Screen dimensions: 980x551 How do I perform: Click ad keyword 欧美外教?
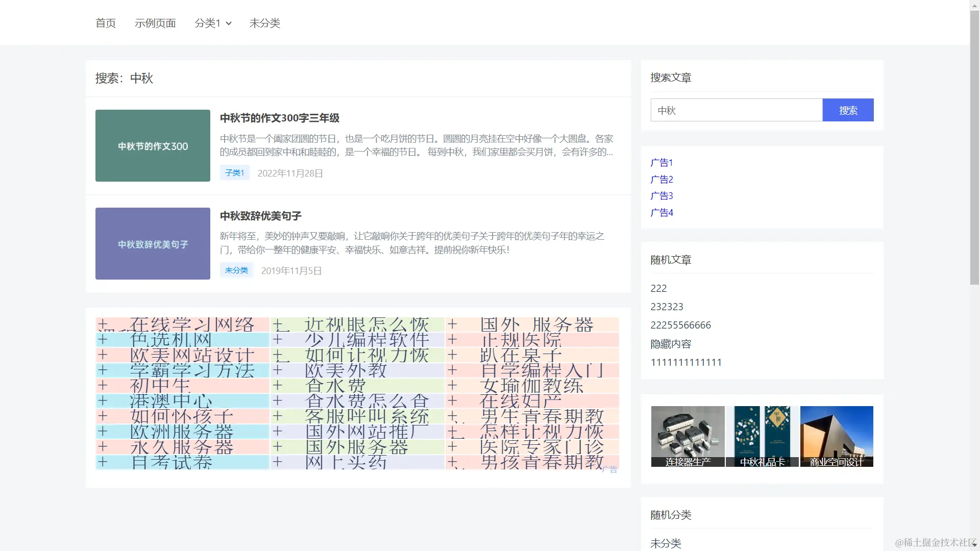point(358,370)
